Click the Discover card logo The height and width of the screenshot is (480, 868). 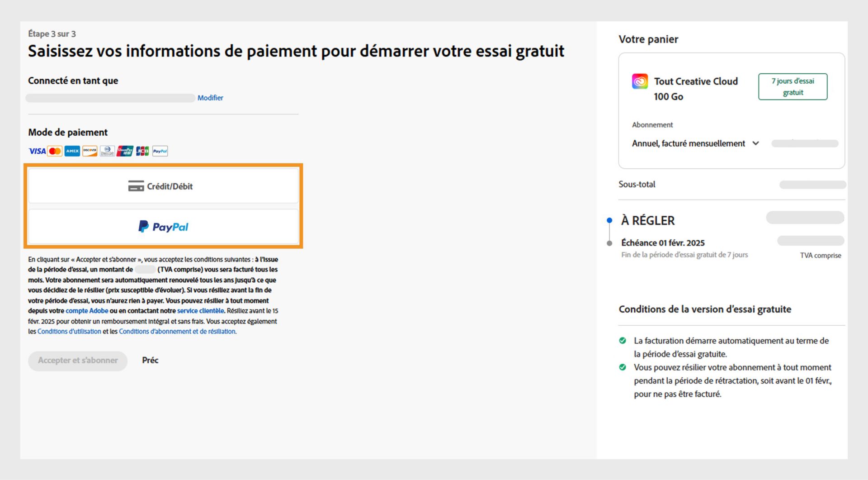[90, 151]
